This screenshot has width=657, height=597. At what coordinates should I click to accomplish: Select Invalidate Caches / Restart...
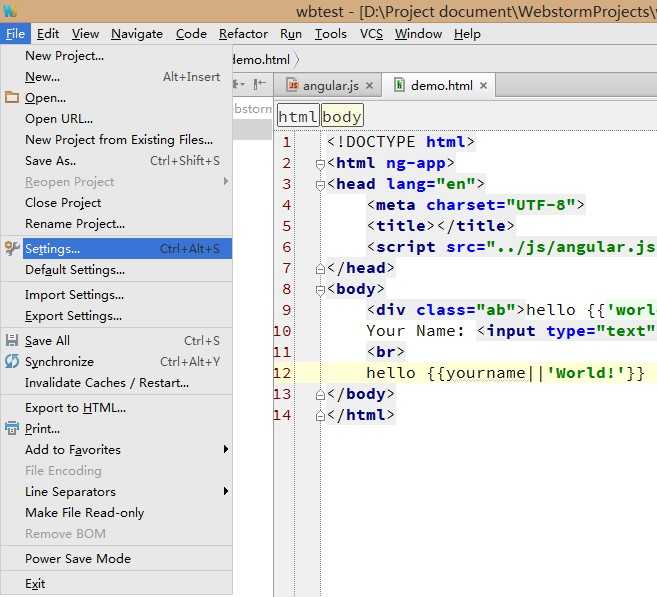[x=116, y=382]
